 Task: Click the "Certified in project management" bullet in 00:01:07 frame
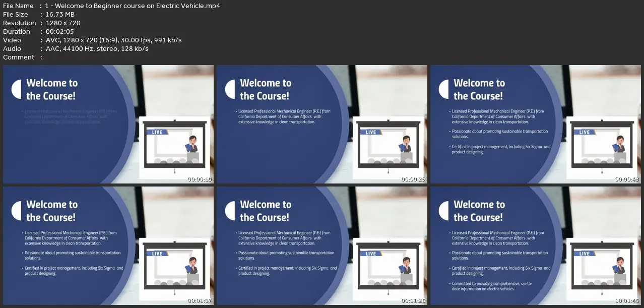pyautogui.click(x=73, y=271)
